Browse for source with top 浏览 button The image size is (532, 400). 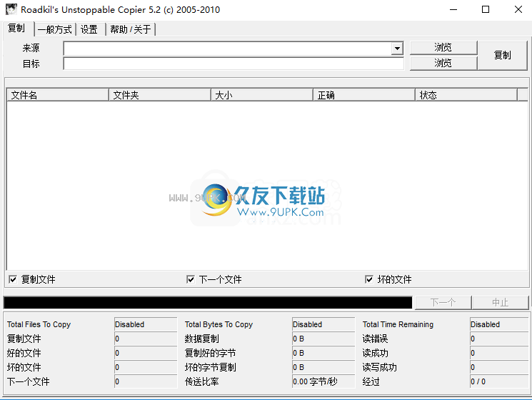click(x=443, y=47)
